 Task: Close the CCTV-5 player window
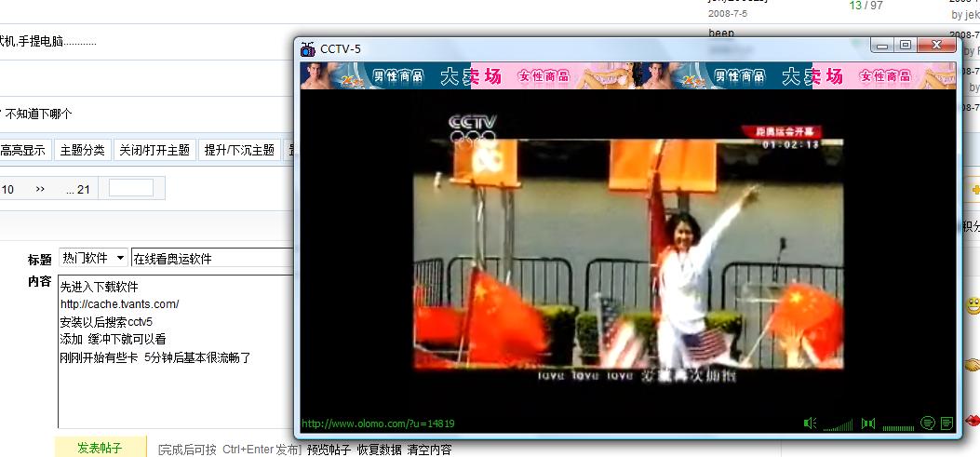[x=936, y=45]
